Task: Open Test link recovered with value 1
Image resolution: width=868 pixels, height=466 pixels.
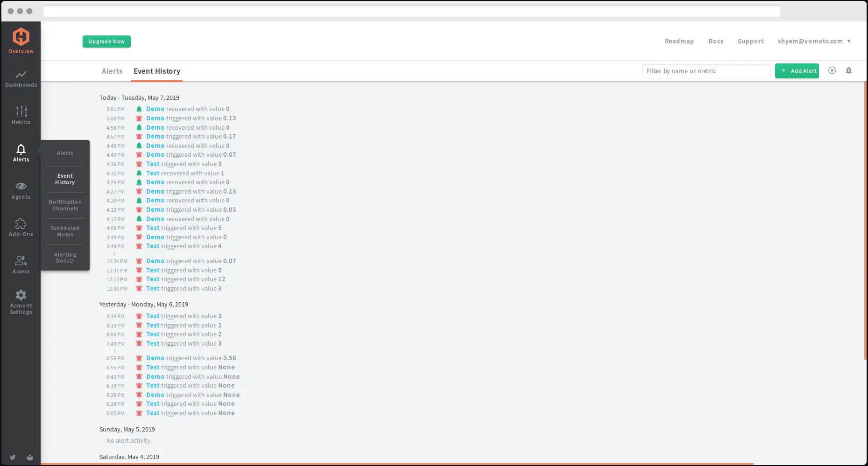Action: [x=153, y=174]
